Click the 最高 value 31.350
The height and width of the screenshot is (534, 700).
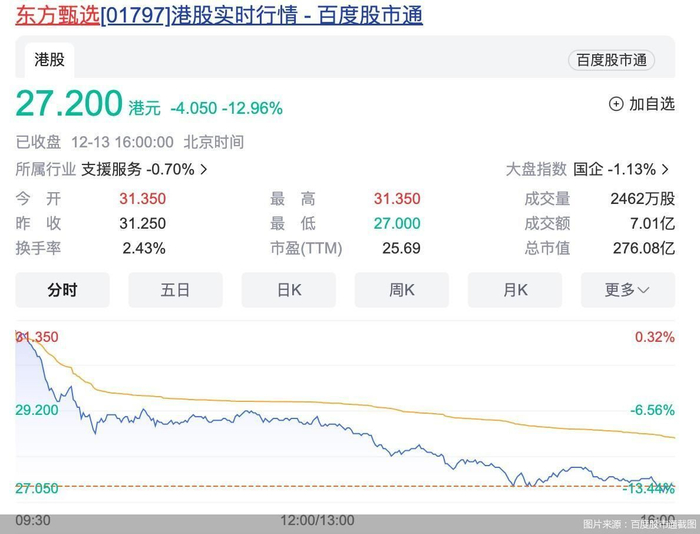397,199
